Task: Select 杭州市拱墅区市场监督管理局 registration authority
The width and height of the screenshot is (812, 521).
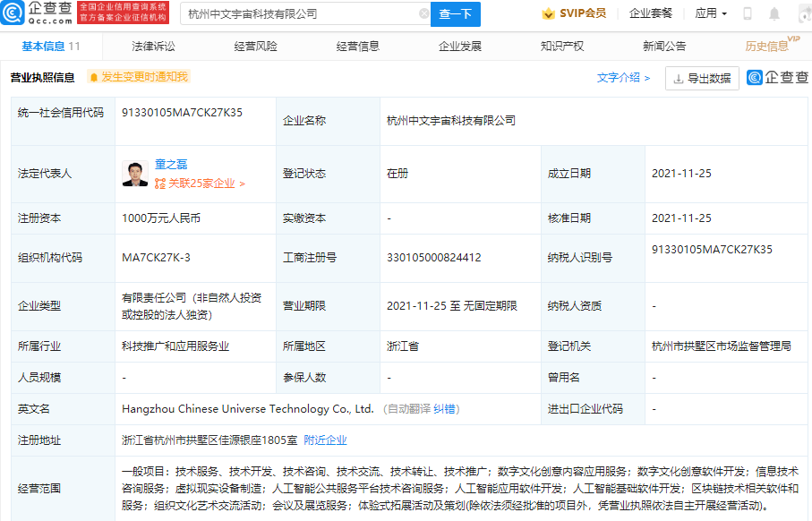Action: click(722, 346)
